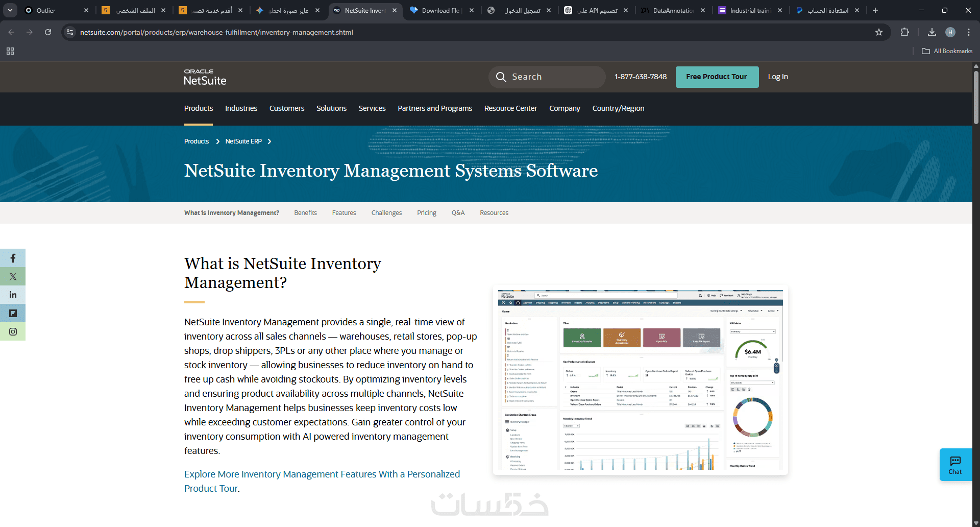Reload the current page
The height and width of the screenshot is (527, 980).
click(x=48, y=32)
